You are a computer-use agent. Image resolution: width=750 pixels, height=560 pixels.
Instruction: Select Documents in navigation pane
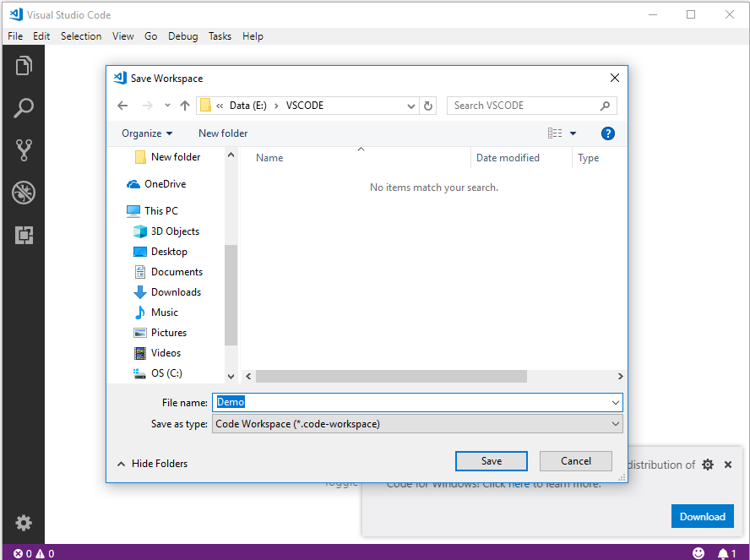click(168, 272)
